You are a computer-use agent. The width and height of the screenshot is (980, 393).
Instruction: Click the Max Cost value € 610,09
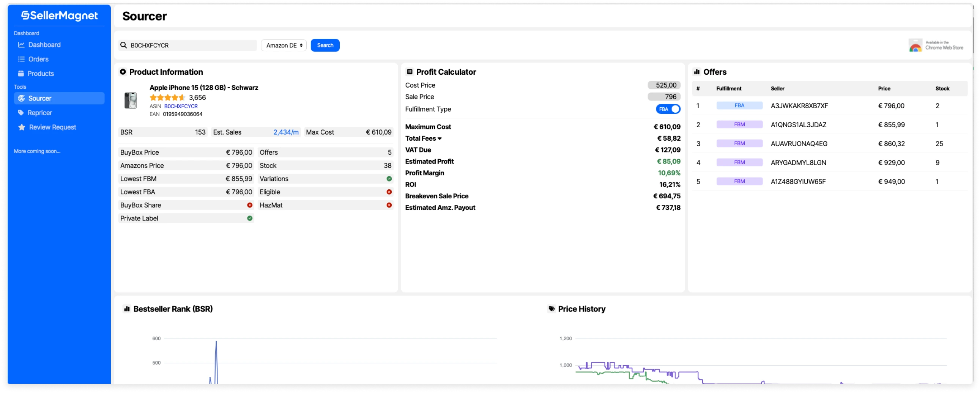pyautogui.click(x=378, y=132)
